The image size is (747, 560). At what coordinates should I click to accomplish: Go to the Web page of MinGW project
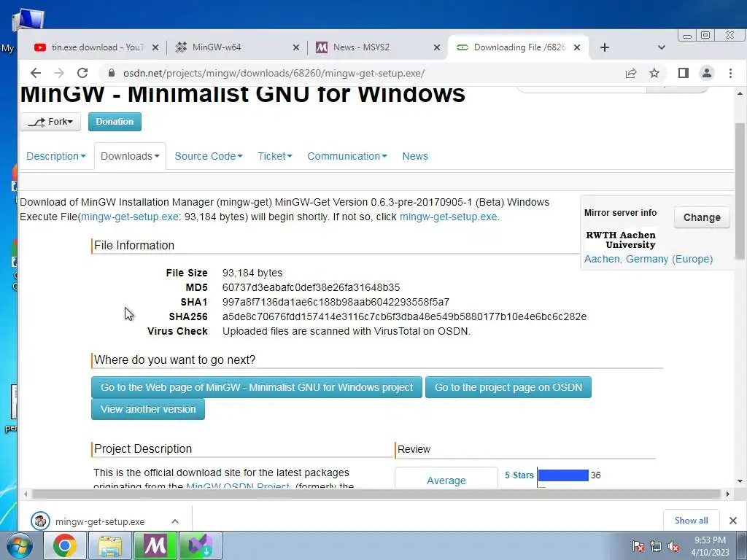pyautogui.click(x=257, y=387)
